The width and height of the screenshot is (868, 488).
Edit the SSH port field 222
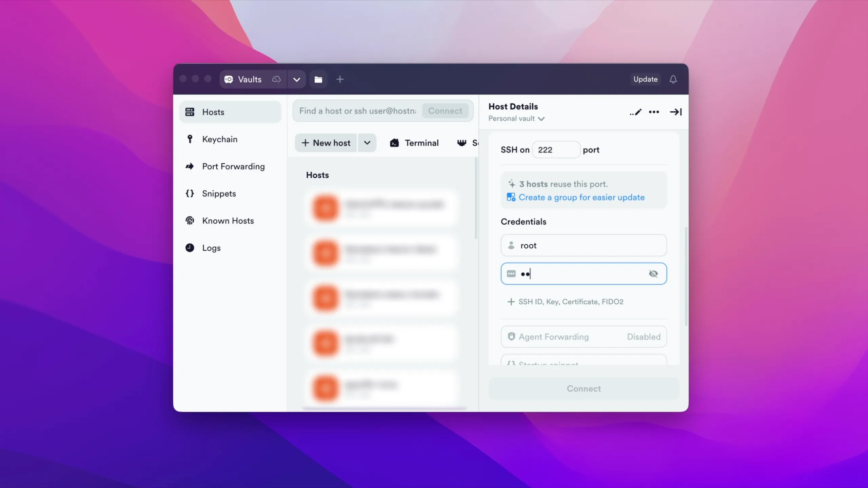click(556, 150)
